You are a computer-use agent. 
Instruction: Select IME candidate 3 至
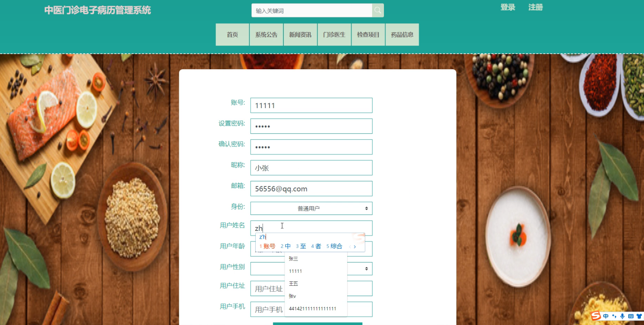(x=301, y=246)
